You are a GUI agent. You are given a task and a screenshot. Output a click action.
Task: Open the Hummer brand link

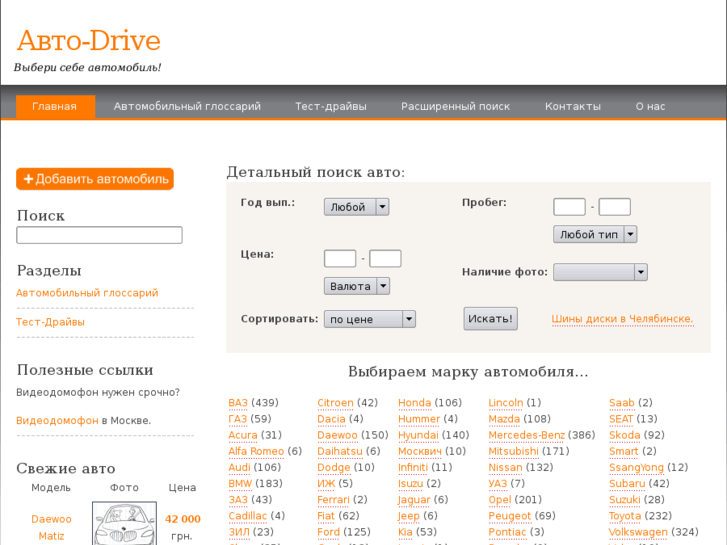pyautogui.click(x=419, y=419)
